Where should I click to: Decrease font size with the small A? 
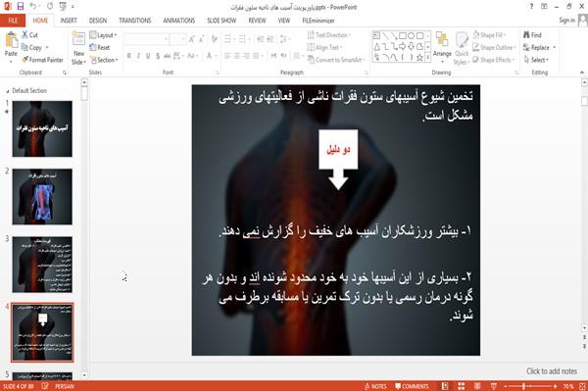click(201, 39)
